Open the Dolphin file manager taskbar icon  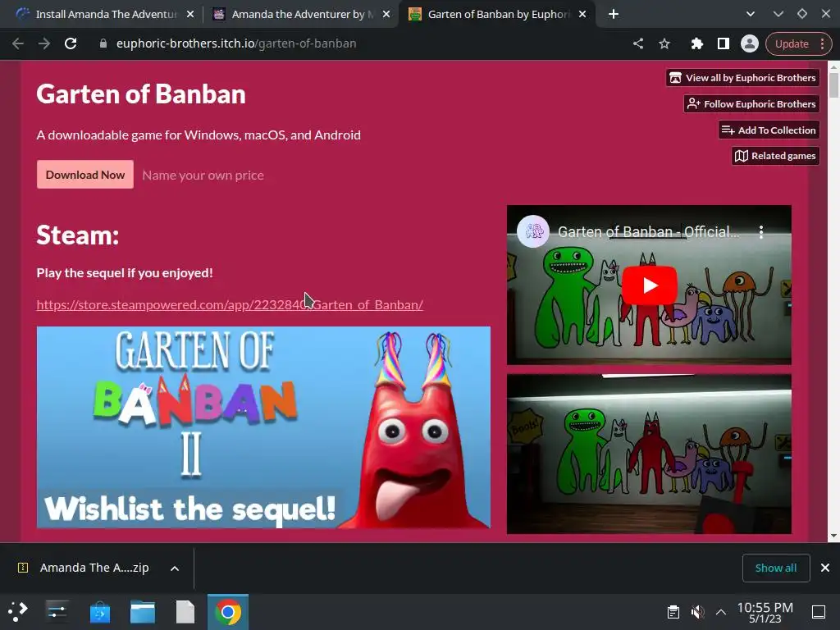coord(143,612)
